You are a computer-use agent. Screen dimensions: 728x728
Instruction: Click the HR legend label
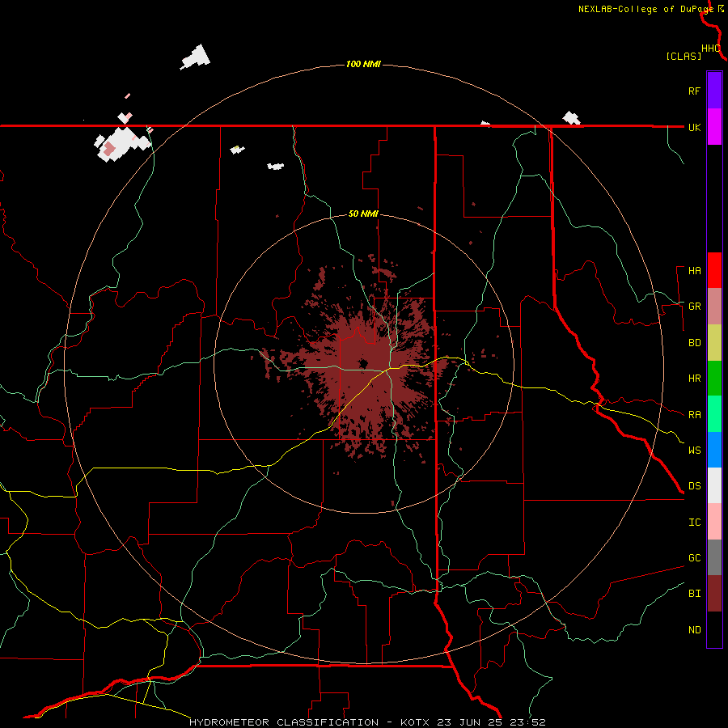[694, 379]
